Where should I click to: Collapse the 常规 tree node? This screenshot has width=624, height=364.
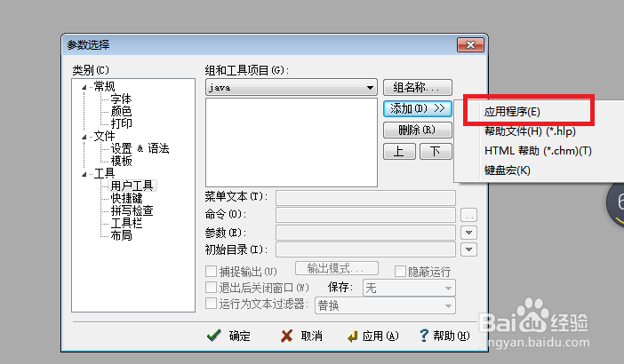(84, 87)
